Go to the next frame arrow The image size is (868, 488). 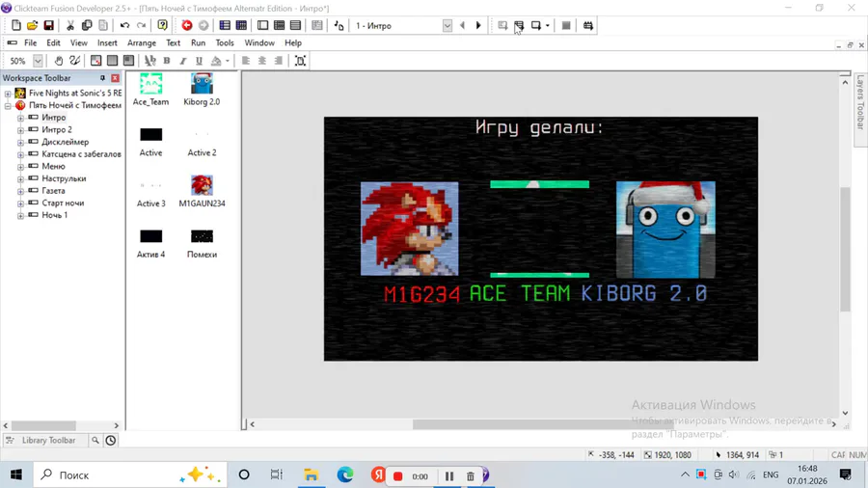478,25
